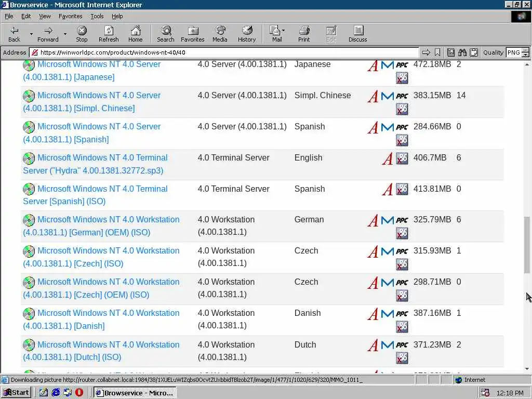Launch Internet Explorer from quick launch
The height and width of the screenshot is (399, 532).
tap(56, 393)
